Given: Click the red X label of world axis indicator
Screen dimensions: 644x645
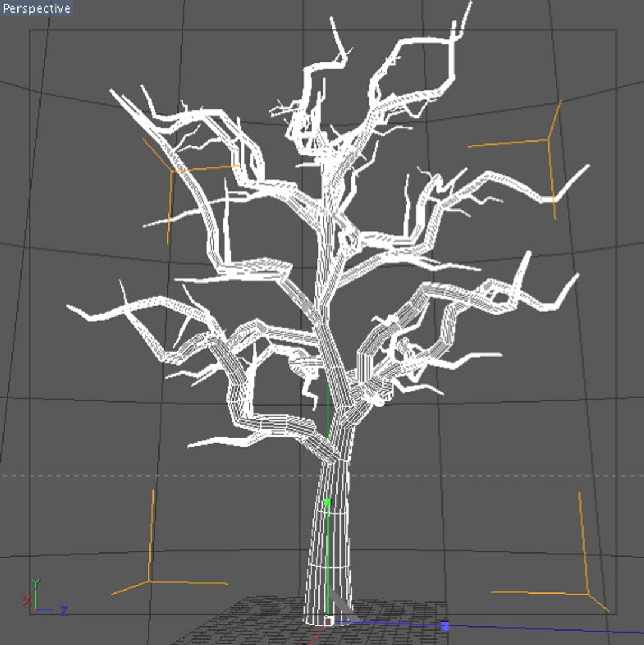Looking at the screenshot, I should coord(27,601).
